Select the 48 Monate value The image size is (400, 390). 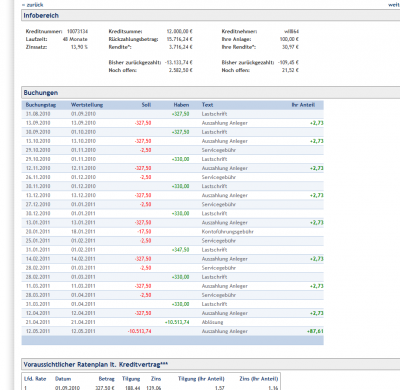click(x=75, y=39)
